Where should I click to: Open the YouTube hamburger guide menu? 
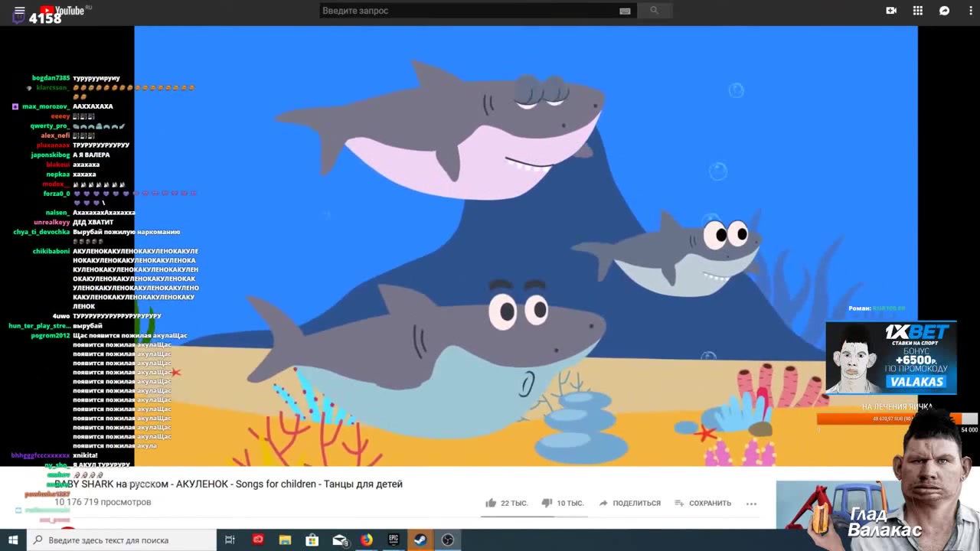pos(20,11)
